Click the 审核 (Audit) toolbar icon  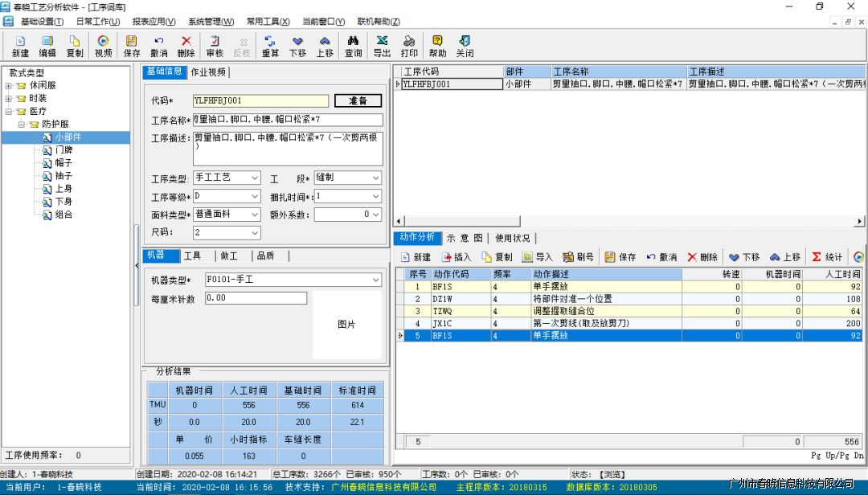coord(215,46)
